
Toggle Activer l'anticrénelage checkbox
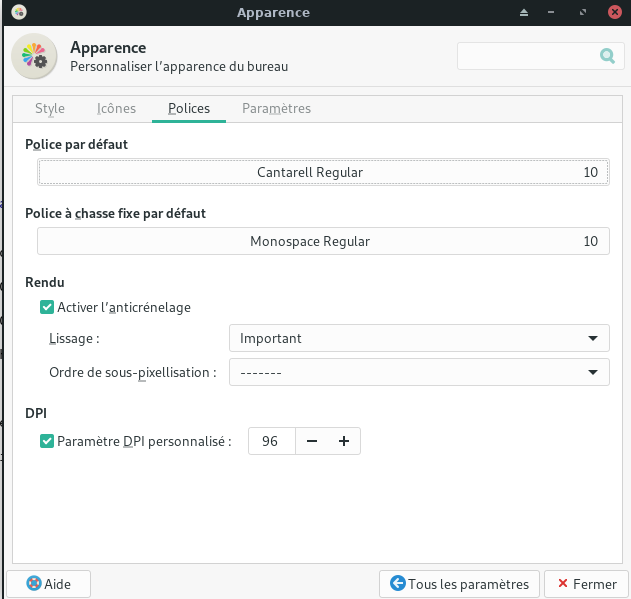46,308
